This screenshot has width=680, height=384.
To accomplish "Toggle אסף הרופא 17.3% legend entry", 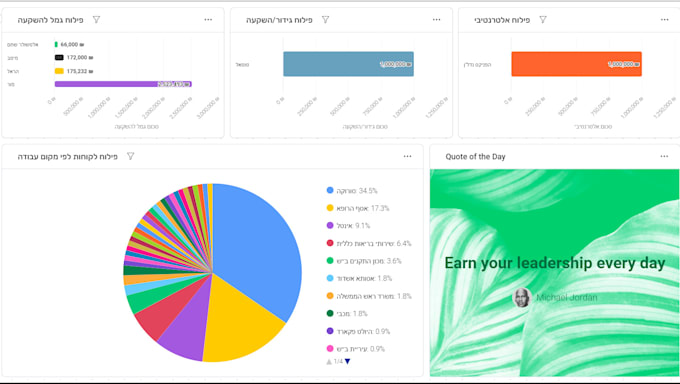I will click(x=358, y=208).
